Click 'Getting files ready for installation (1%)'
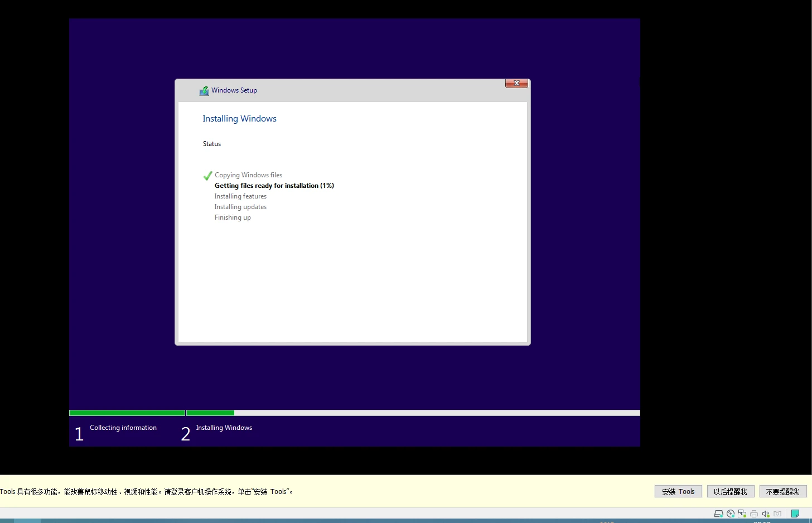Image resolution: width=812 pixels, height=523 pixels. (x=274, y=186)
